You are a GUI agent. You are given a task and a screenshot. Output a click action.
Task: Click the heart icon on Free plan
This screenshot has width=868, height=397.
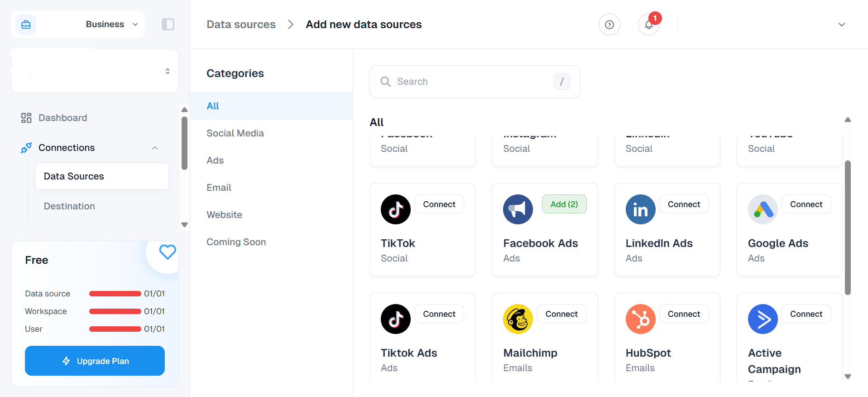coord(167,252)
